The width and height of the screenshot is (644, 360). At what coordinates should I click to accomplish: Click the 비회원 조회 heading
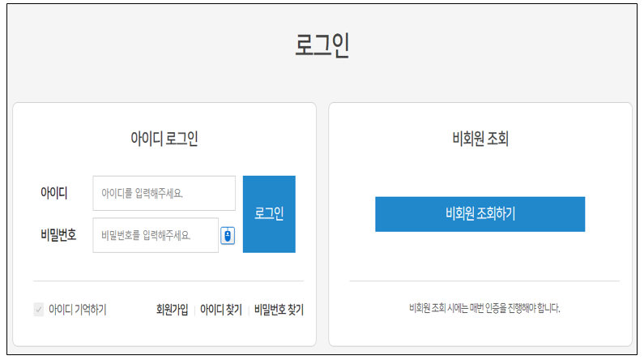click(480, 139)
